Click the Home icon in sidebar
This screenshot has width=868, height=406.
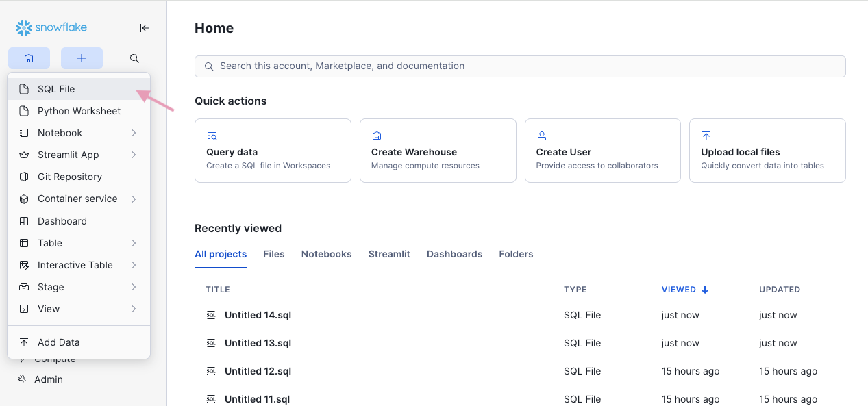click(x=29, y=58)
